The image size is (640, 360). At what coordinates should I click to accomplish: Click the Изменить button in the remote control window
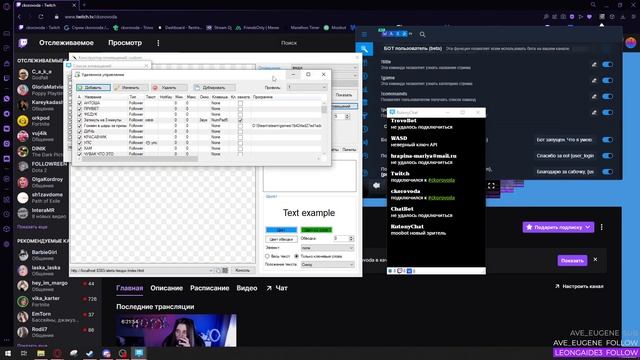[130, 87]
